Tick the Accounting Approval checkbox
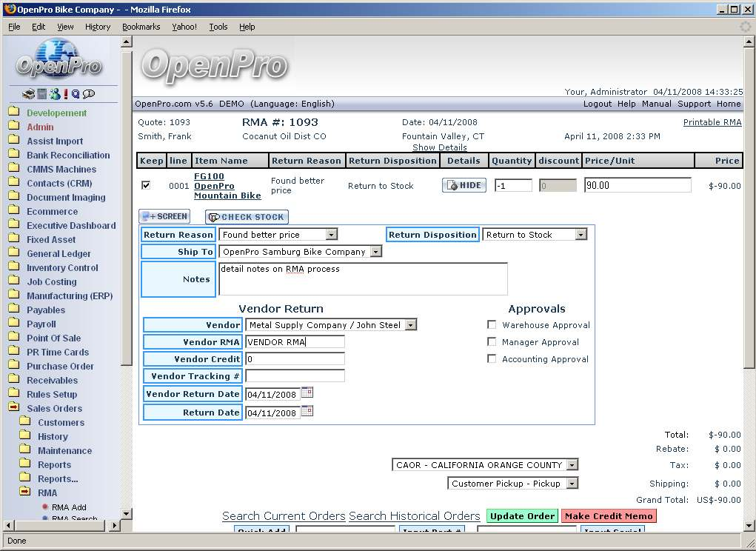This screenshot has height=551, width=756. (x=492, y=358)
